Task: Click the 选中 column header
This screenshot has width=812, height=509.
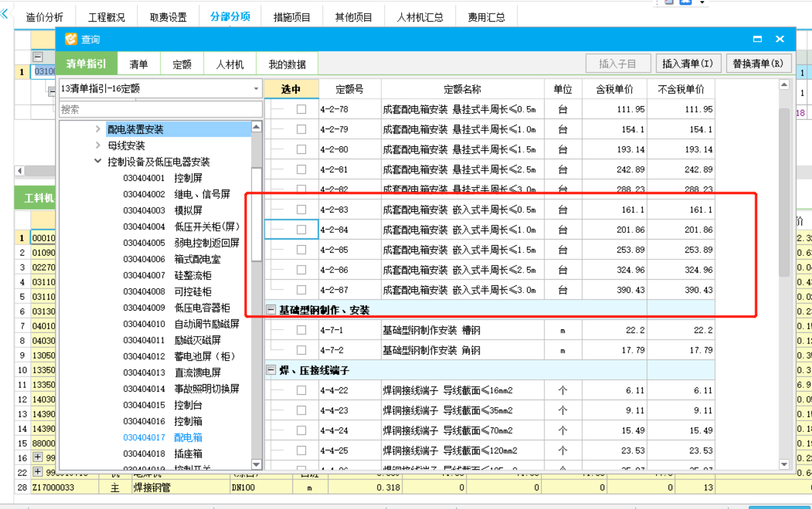Action: pos(291,89)
